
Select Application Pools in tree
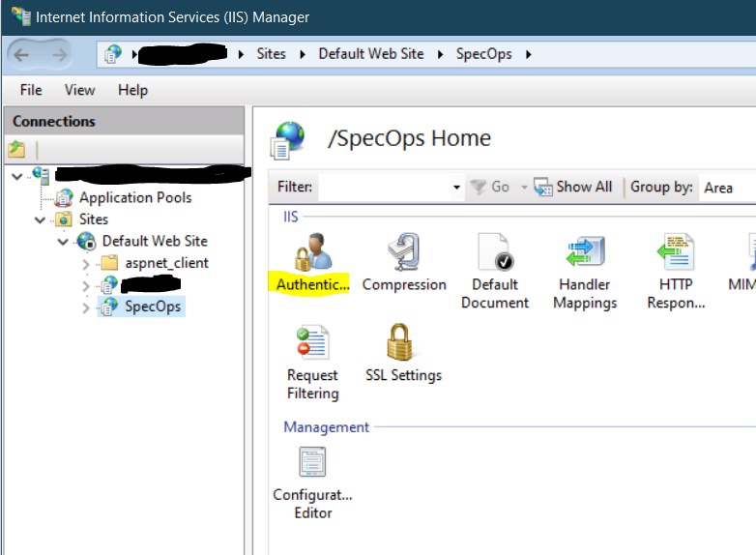[135, 197]
